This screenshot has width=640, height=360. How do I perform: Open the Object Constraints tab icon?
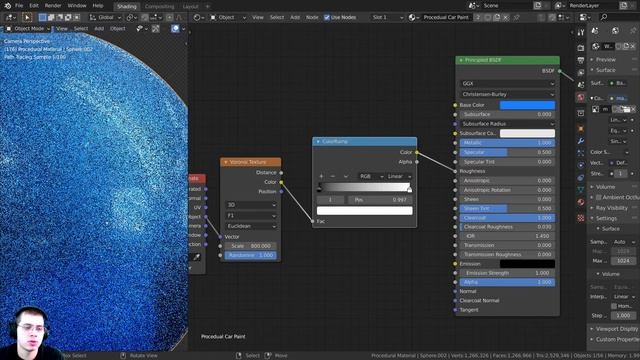click(581, 178)
